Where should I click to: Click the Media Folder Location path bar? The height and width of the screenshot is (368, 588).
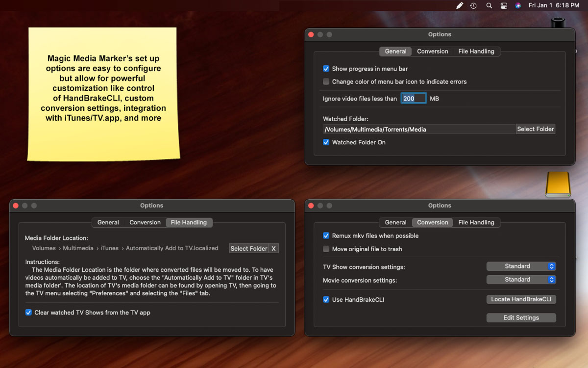(x=125, y=248)
